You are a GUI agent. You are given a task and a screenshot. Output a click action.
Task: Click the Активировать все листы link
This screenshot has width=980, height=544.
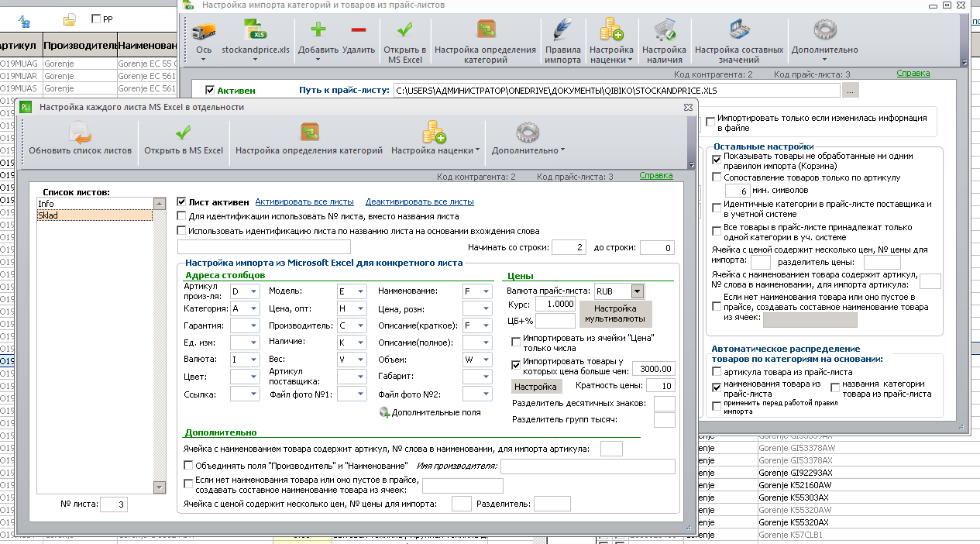click(304, 201)
